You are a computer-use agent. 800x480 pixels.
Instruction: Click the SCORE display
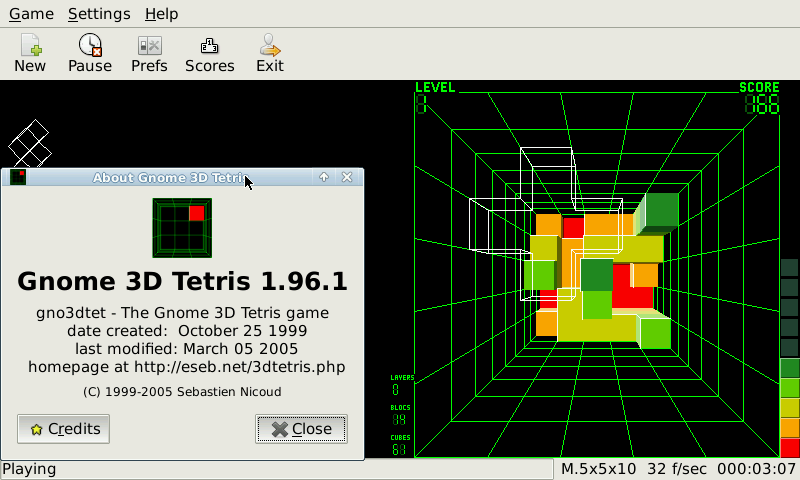coord(760,98)
